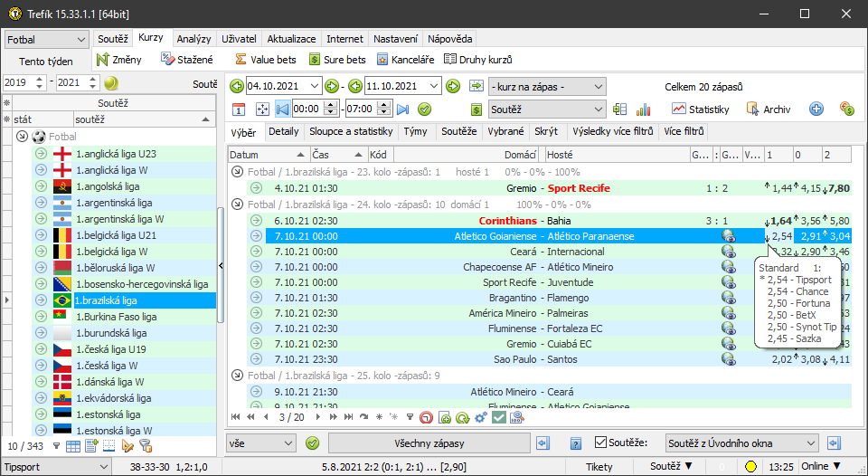The image size is (868, 476).
Task: Switch to the Soutěž main tab
Action: coord(113,39)
